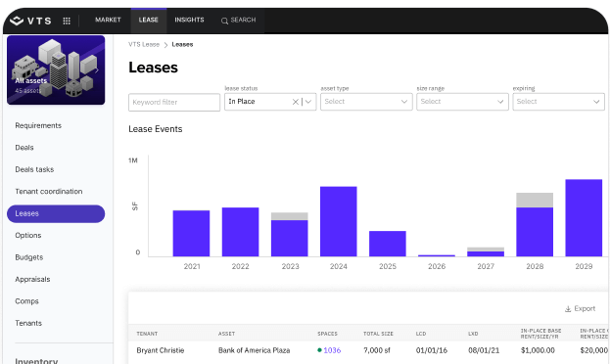Go to Tenant coordination page
Viewport: 610px width, 364px height.
point(49,192)
